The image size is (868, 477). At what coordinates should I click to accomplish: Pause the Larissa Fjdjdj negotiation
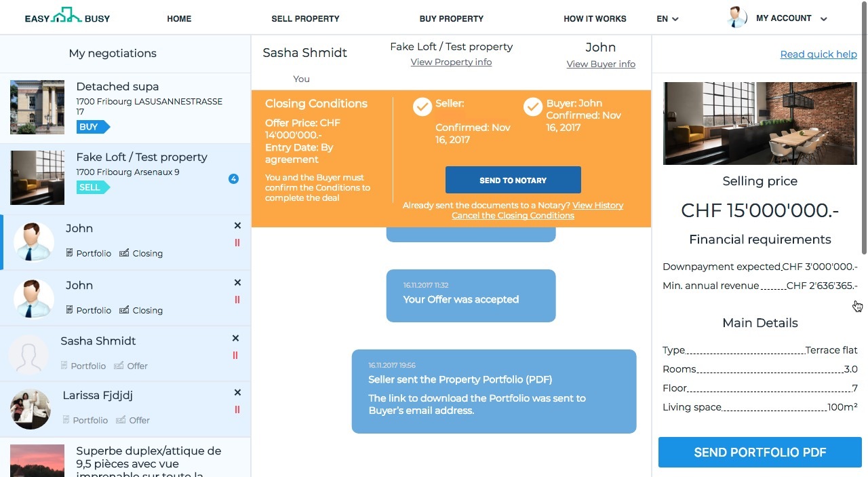(x=237, y=410)
